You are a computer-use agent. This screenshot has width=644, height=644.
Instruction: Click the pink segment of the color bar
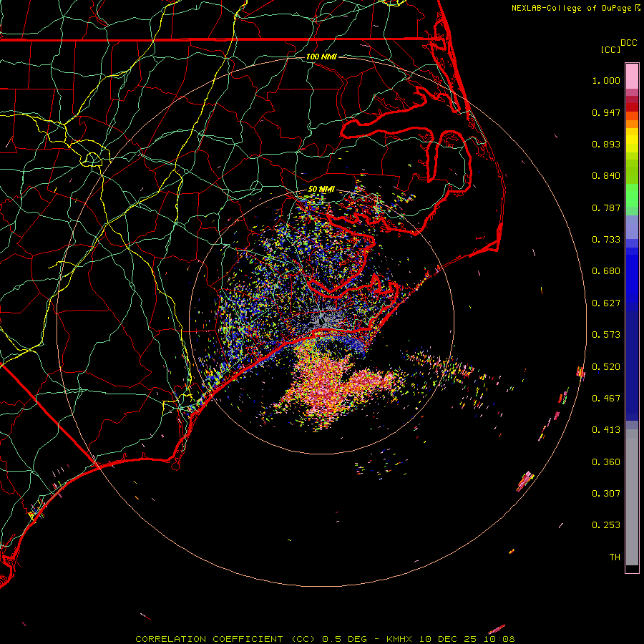coord(632,77)
